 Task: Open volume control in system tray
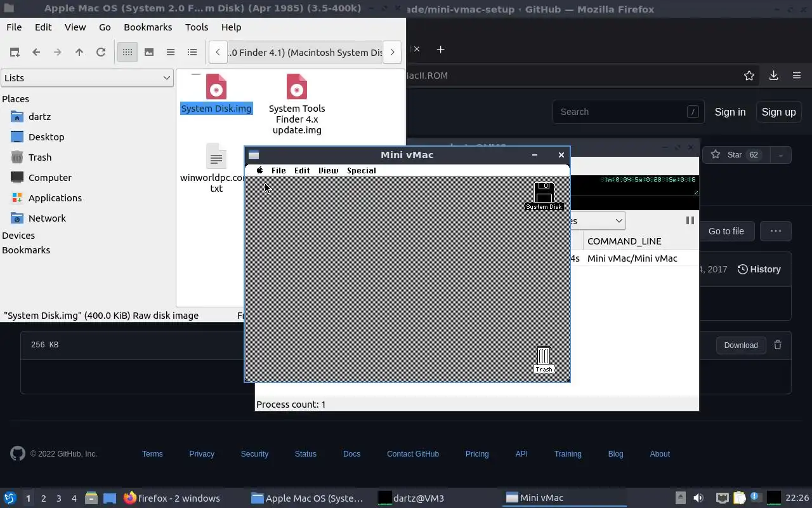[698, 498]
